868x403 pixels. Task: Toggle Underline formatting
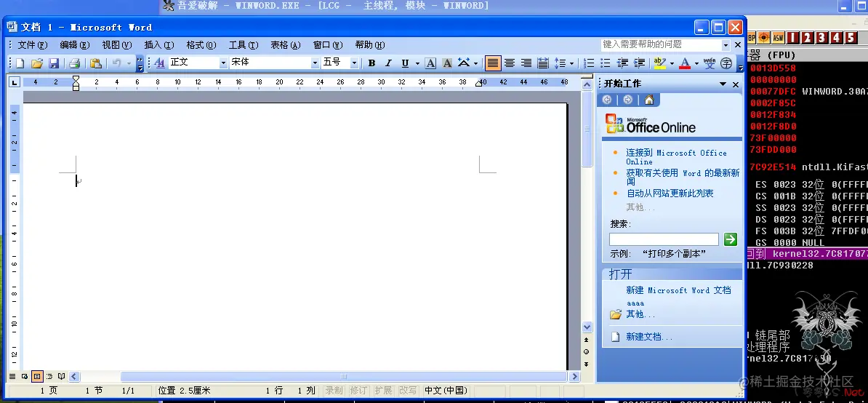click(405, 63)
